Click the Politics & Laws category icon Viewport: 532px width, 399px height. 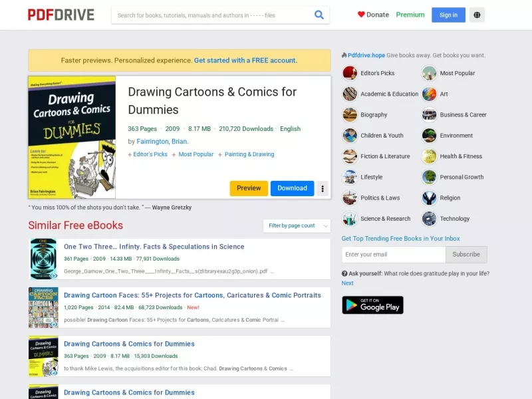pyautogui.click(x=350, y=198)
